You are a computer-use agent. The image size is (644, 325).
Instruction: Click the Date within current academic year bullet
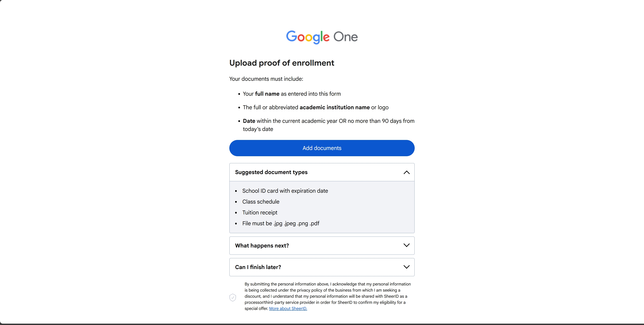[328, 125]
